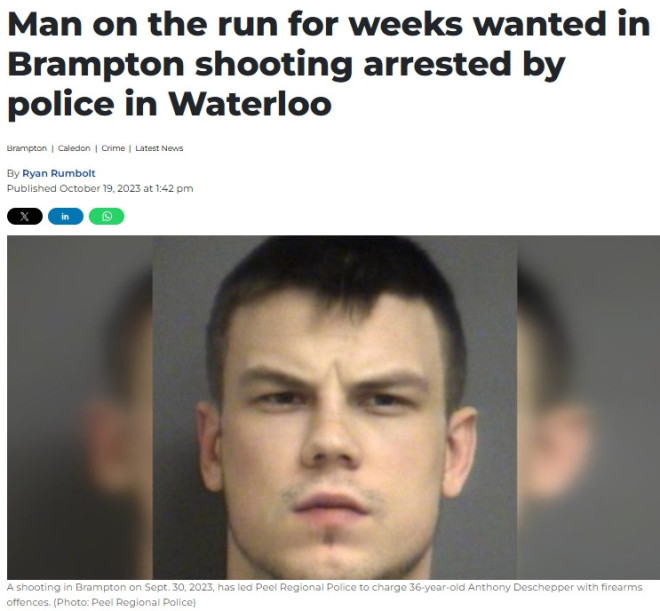Select the photo caption about Anthony Deschepper
The height and width of the screenshot is (611, 660).
click(325, 595)
